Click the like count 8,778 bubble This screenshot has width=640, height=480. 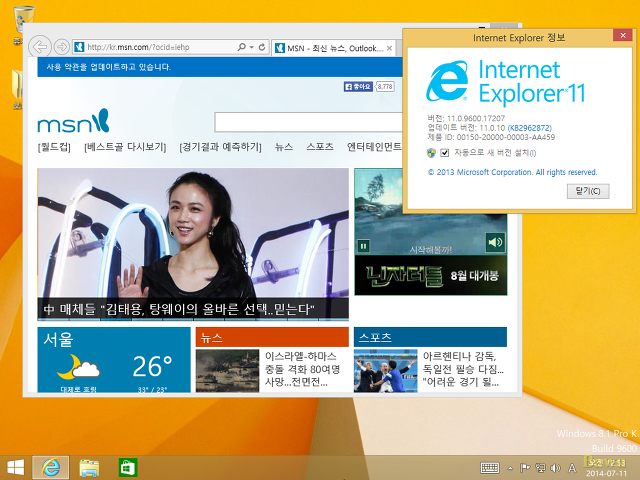click(385, 87)
